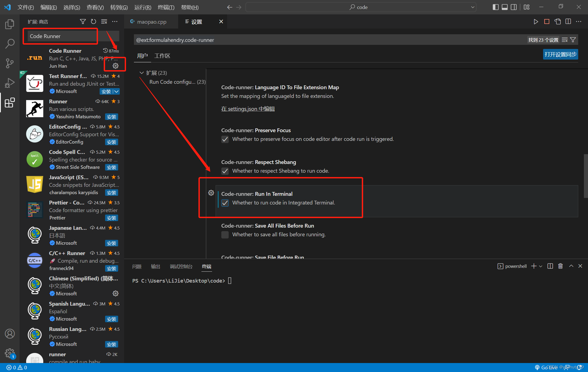Image resolution: width=588 pixels, height=372 pixels.
Task: Stop code run with the square icon
Action: [x=547, y=21]
